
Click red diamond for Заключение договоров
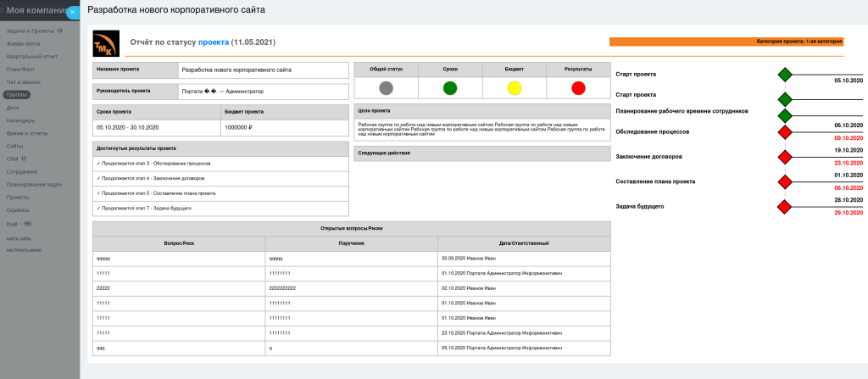click(x=784, y=158)
